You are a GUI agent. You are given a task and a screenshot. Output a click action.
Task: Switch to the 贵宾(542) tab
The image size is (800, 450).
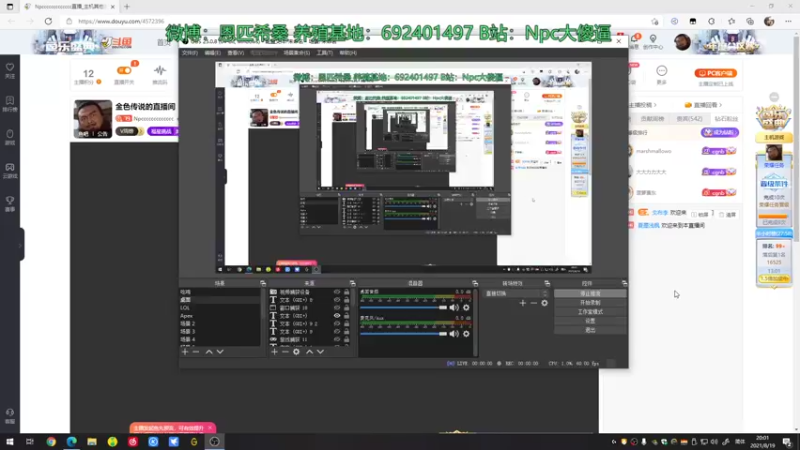tap(689, 119)
